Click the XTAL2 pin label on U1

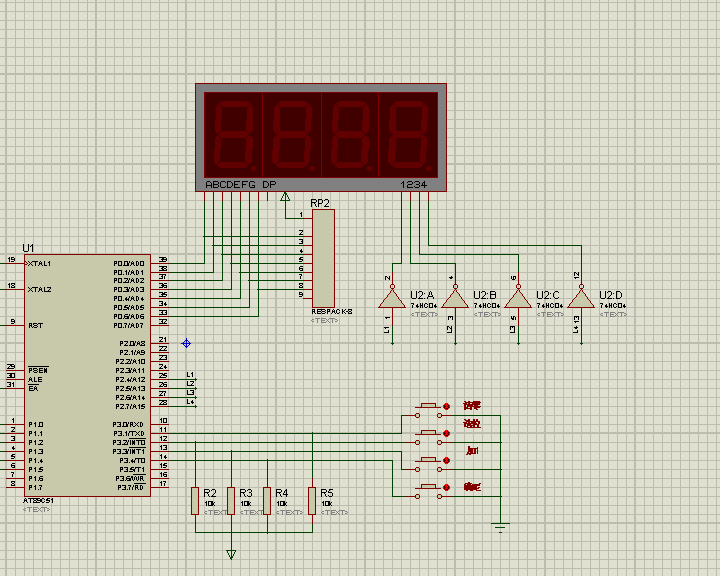(39, 290)
